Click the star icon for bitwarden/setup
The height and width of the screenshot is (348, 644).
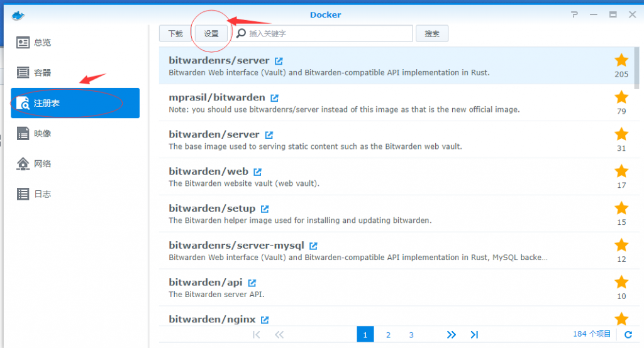(621, 208)
